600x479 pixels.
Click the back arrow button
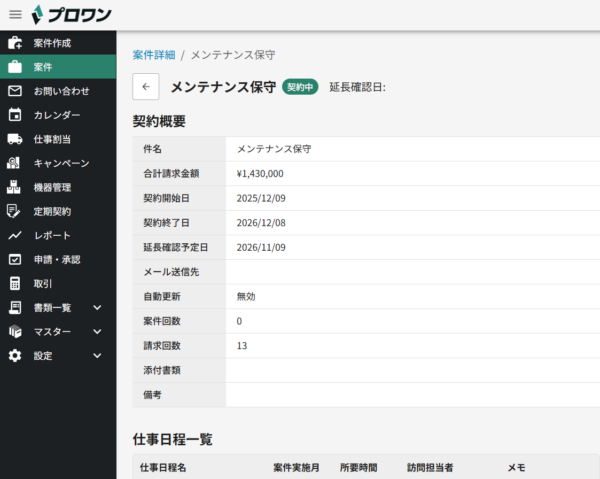coord(145,87)
